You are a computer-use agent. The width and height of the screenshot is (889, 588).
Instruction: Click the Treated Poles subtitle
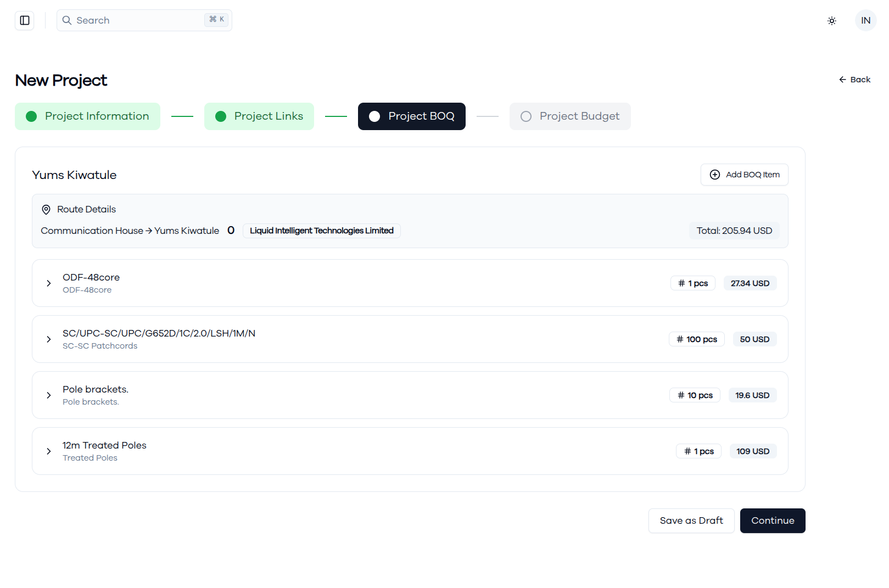pos(90,458)
